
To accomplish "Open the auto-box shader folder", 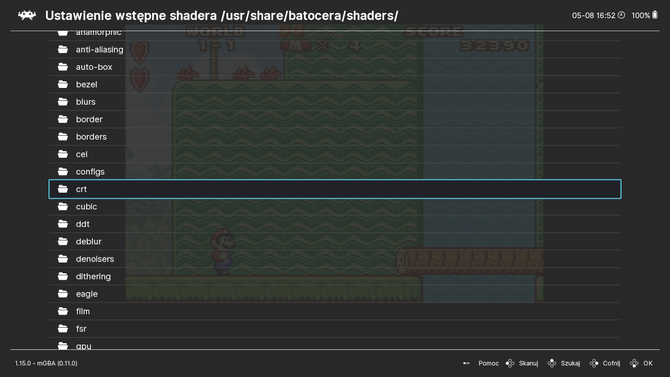I will [335, 67].
